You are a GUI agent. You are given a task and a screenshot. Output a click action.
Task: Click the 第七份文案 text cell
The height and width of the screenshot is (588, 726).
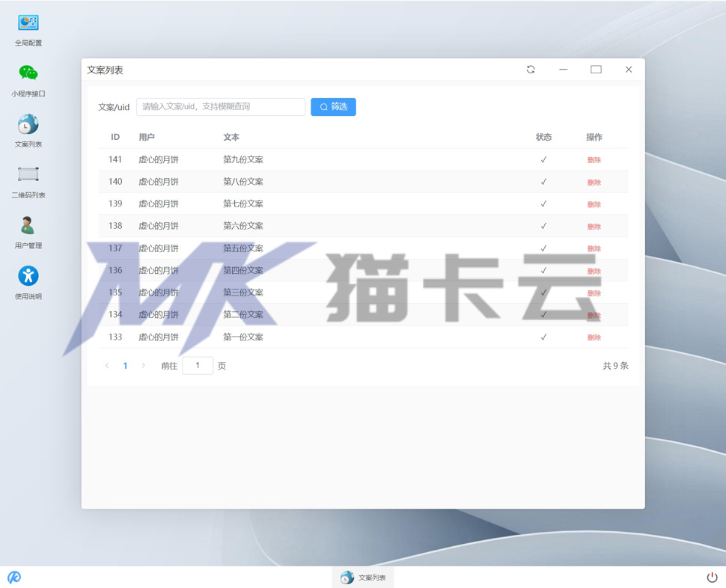pos(243,204)
